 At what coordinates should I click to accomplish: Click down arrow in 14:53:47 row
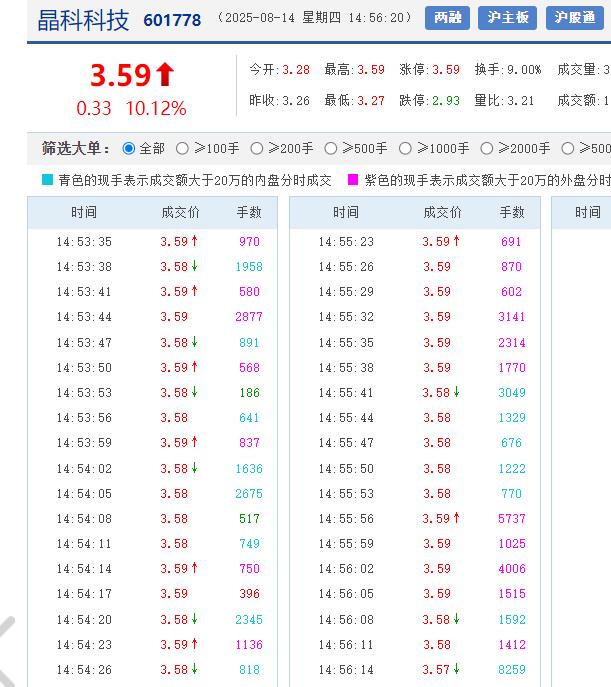(x=194, y=341)
